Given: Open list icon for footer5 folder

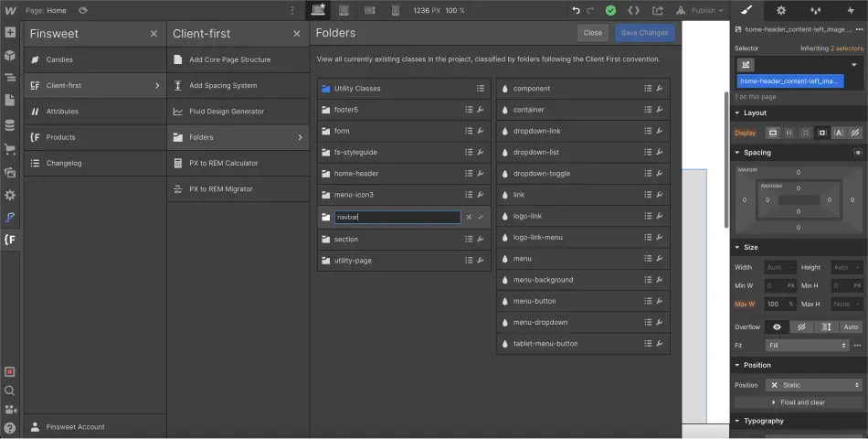Looking at the screenshot, I should [x=469, y=110].
